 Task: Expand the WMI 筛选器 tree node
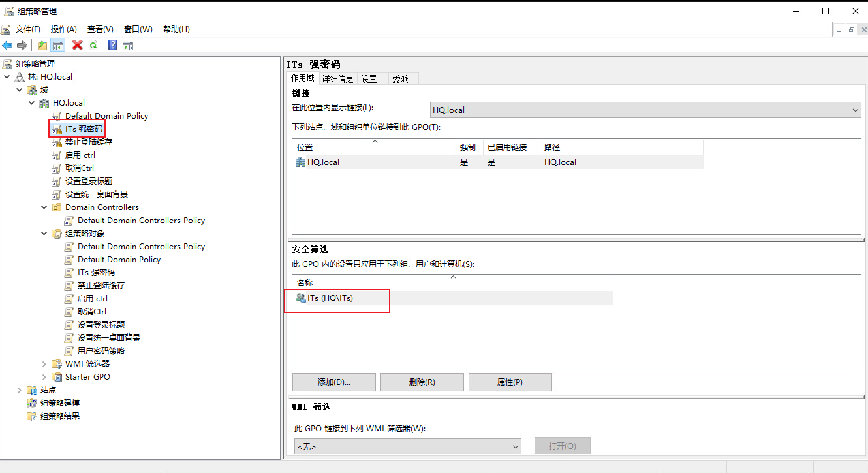click(x=44, y=364)
